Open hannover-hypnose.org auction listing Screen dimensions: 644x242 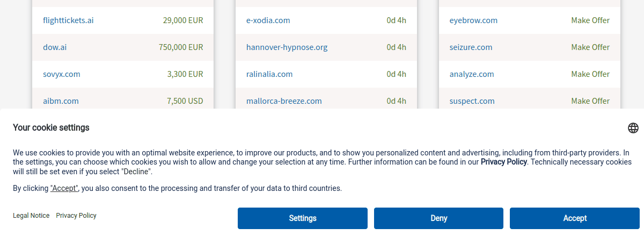click(x=287, y=47)
